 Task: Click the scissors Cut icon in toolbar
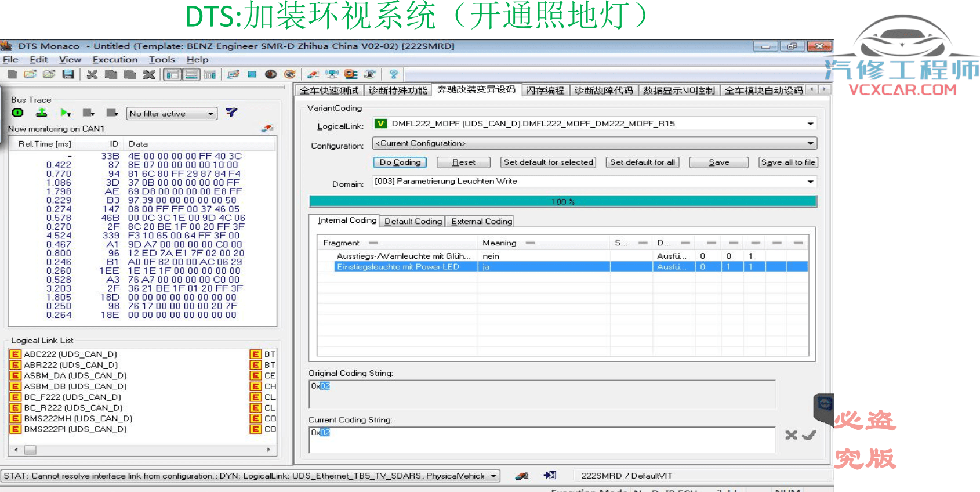click(92, 74)
